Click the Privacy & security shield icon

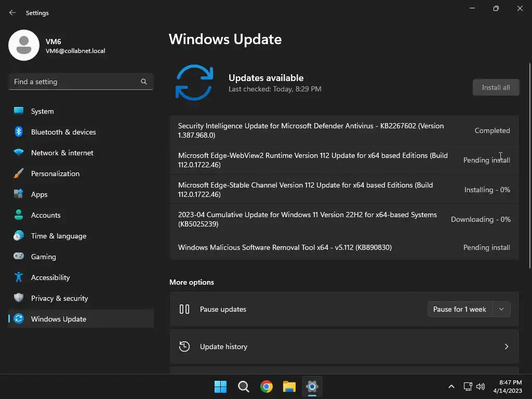coord(19,298)
